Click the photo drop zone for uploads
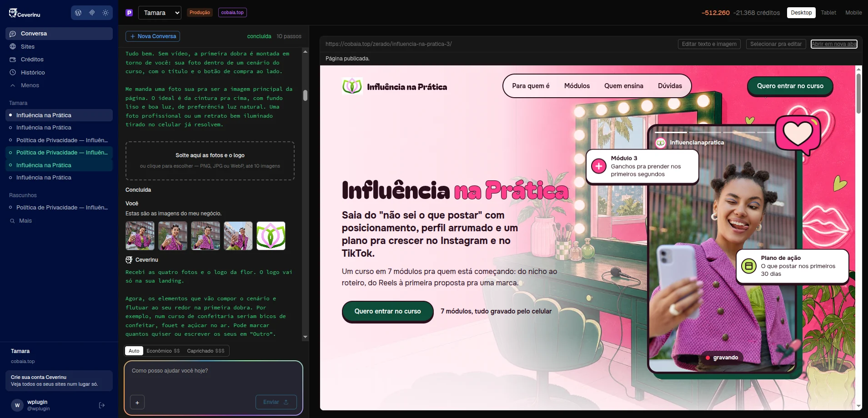Image resolution: width=868 pixels, height=418 pixels. pyautogui.click(x=210, y=161)
